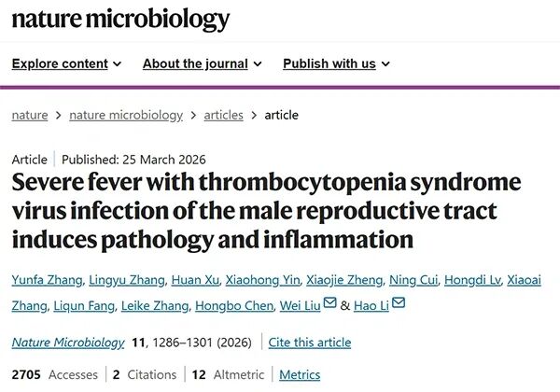
Task: Click envelope icon next to Wei Liu
Action: pyautogui.click(x=329, y=302)
